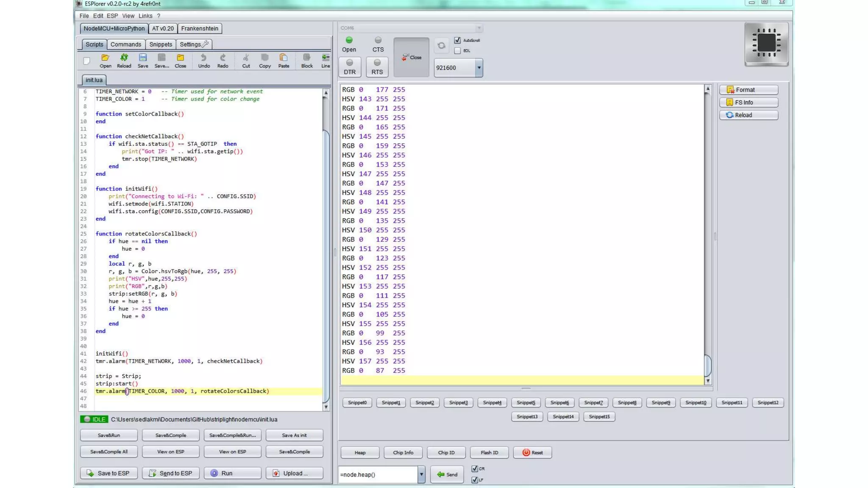The image size is (868, 488).
Task: Switch to the Frankenshtein tab
Action: [x=200, y=28]
